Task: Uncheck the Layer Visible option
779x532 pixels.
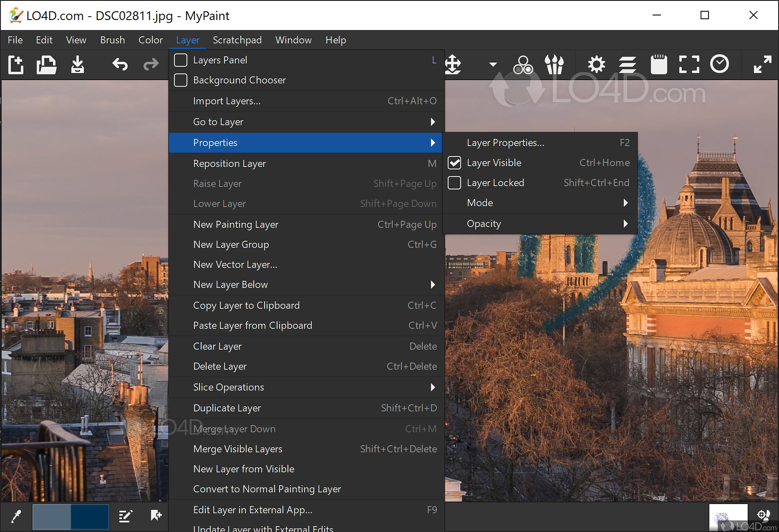Action: point(454,163)
